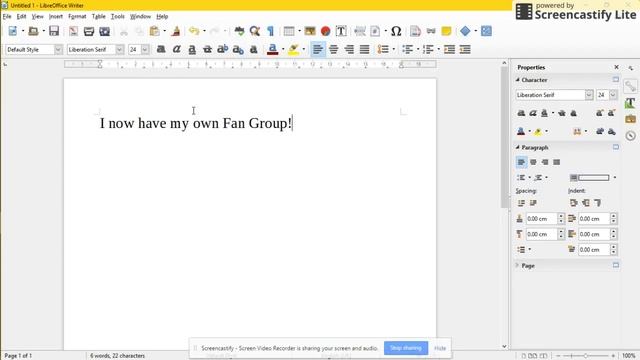Image resolution: width=640 pixels, height=360 pixels.
Task: Click the Help menu
Action: click(162, 16)
